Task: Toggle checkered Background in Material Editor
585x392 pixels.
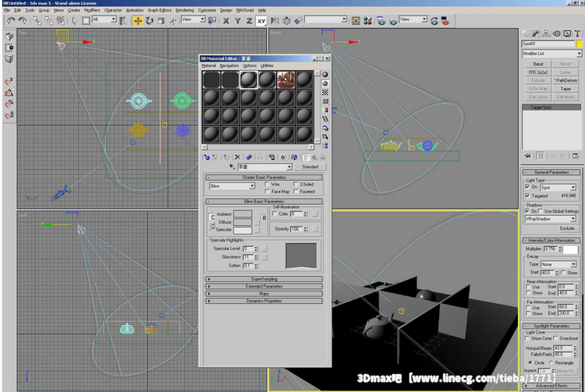Action: click(325, 93)
